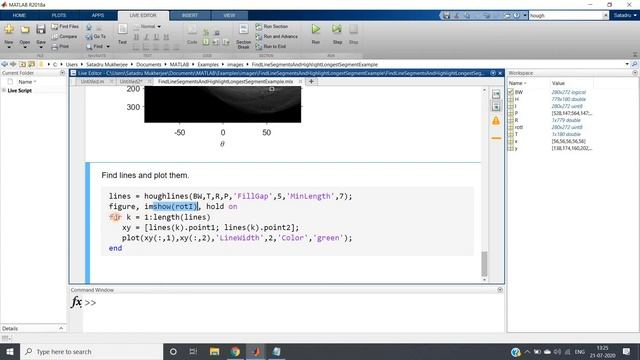The image size is (640, 360).
Task: Switch to the VIEW ribbon tab
Action: click(229, 16)
